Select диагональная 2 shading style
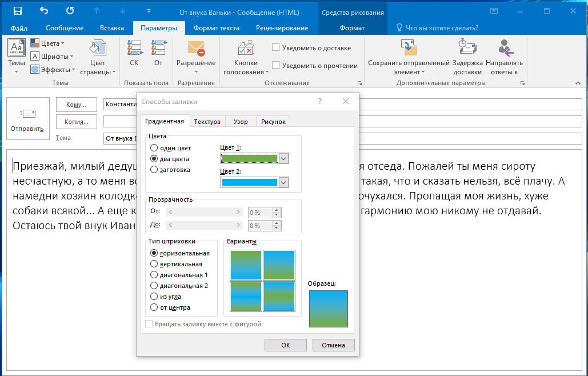588x376 pixels. [154, 286]
